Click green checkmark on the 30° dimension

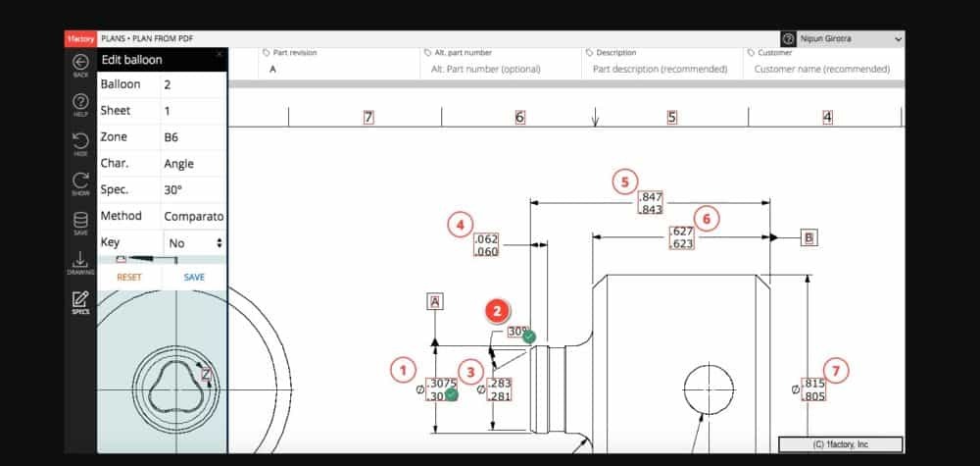click(x=529, y=337)
